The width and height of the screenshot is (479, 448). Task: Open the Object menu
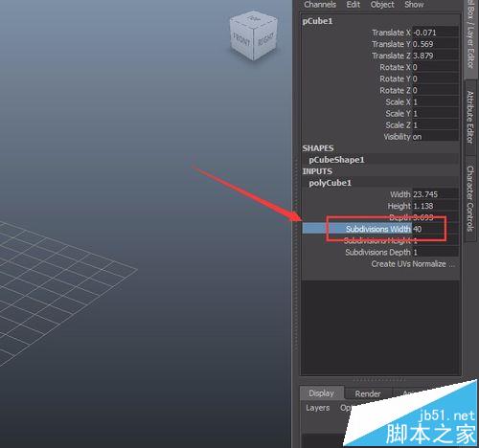click(x=382, y=5)
